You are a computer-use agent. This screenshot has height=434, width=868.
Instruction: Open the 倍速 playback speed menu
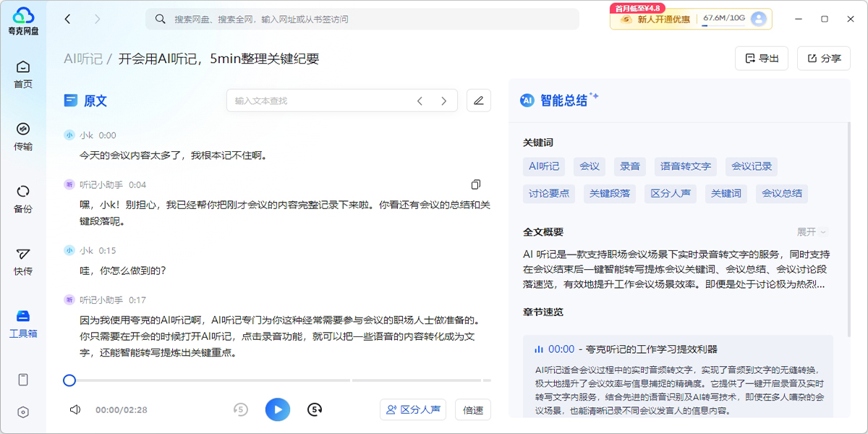[x=473, y=409]
